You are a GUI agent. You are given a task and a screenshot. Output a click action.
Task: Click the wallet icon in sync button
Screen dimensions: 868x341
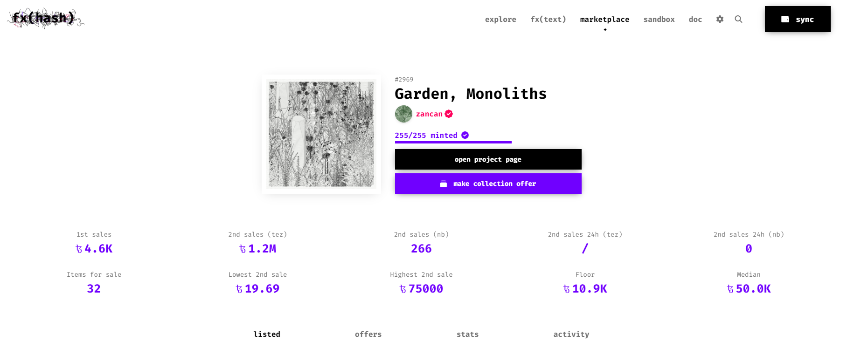tap(785, 19)
